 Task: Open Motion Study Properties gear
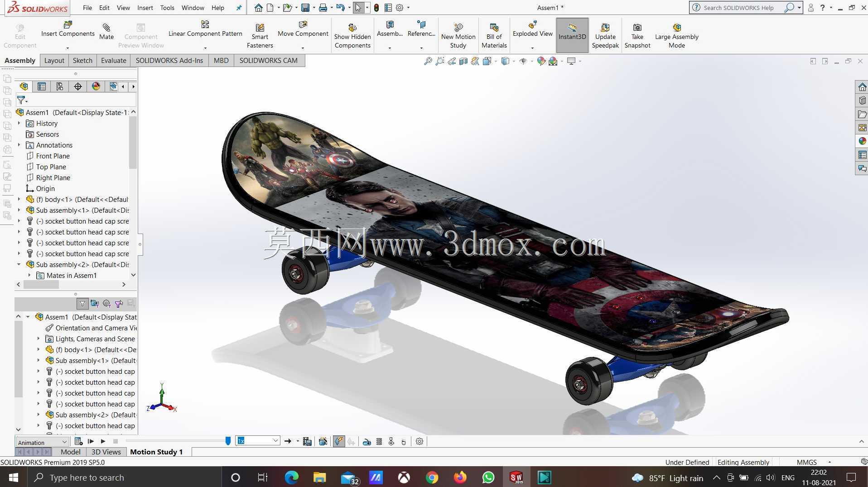pyautogui.click(x=420, y=441)
